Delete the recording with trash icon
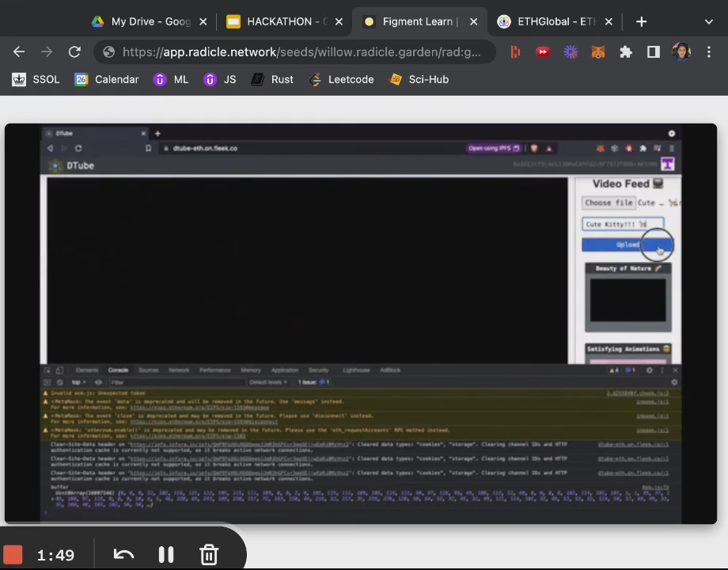The image size is (728, 570). pyautogui.click(x=209, y=554)
